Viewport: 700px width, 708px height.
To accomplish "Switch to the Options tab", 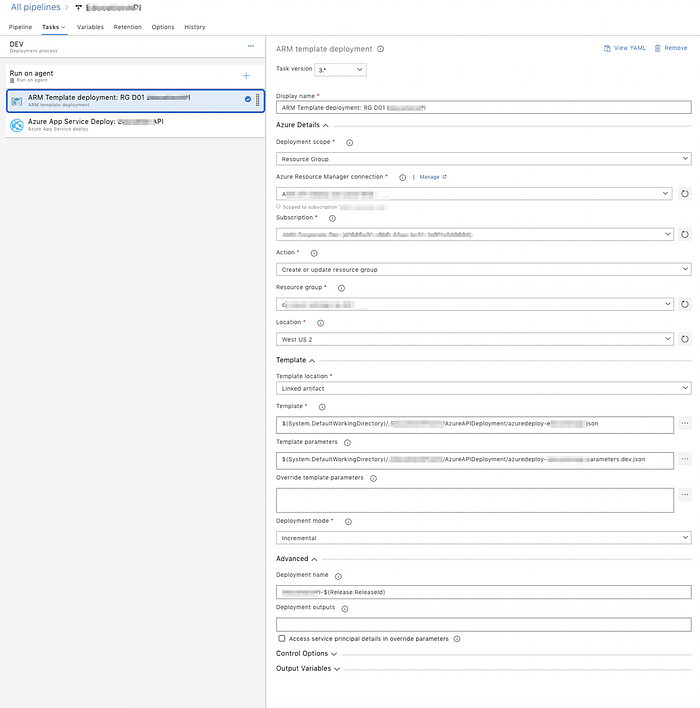I will click(163, 27).
